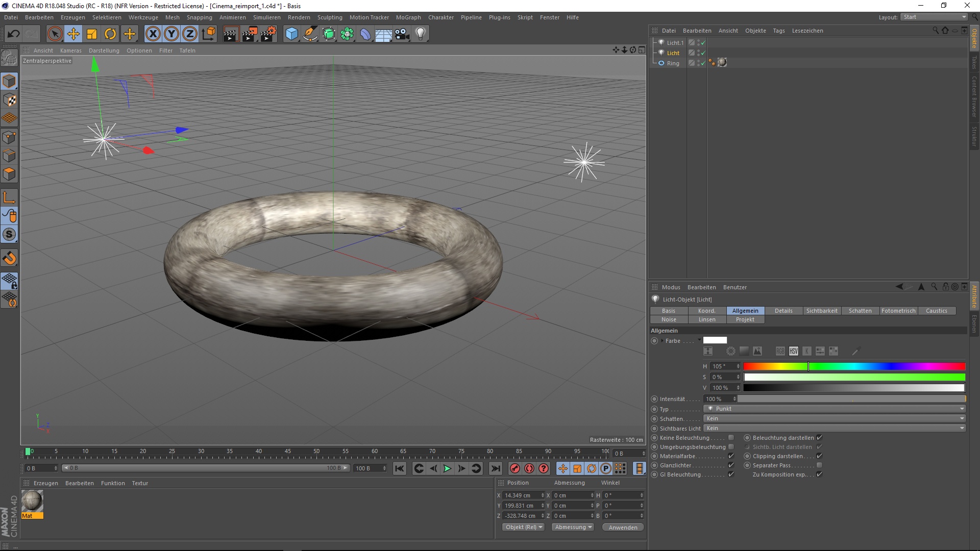Click the Intensität slider bar

pyautogui.click(x=851, y=399)
